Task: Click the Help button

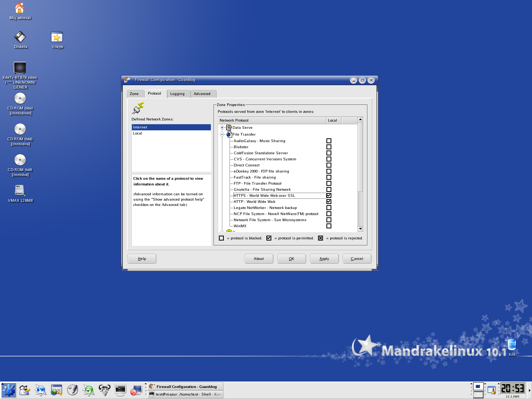Action: click(142, 259)
